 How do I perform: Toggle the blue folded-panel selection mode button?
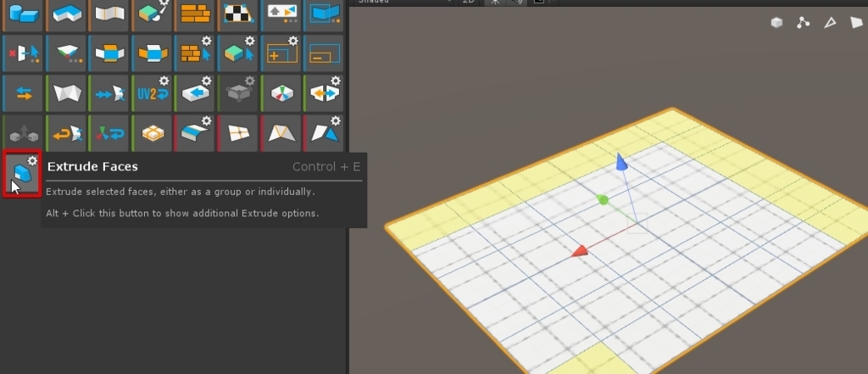pos(325,14)
